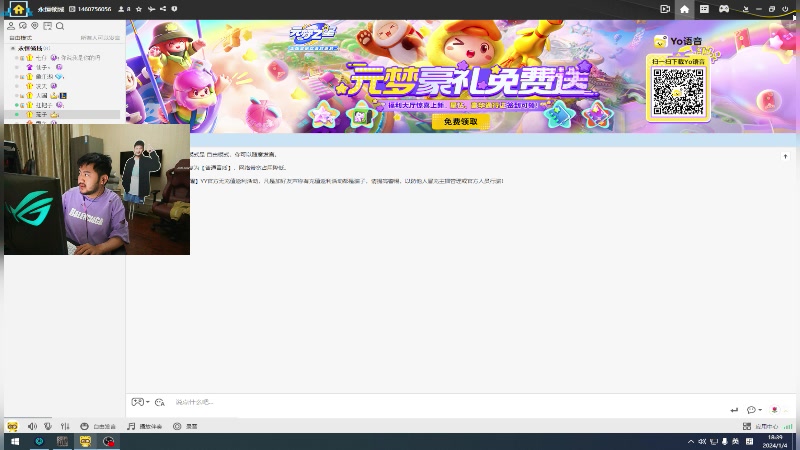Open the gamepad games tab
The height and width of the screenshot is (450, 800).
click(723, 9)
